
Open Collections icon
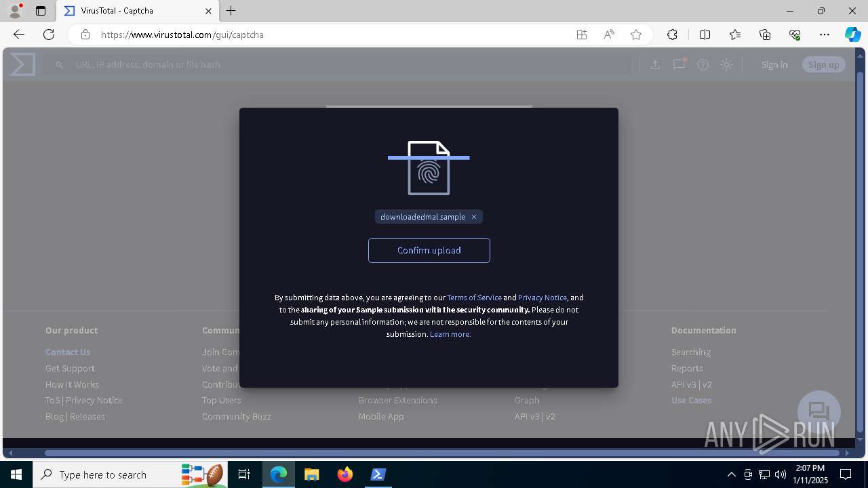(x=765, y=35)
